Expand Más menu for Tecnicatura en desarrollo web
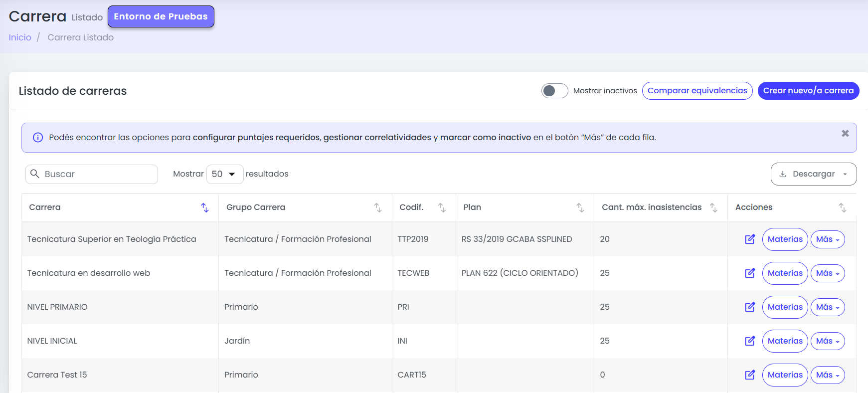The height and width of the screenshot is (393, 868). (828, 273)
